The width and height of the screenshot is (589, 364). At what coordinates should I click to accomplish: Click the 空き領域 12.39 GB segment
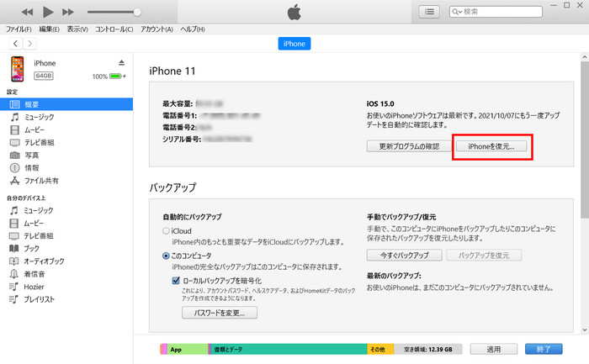pos(427,349)
